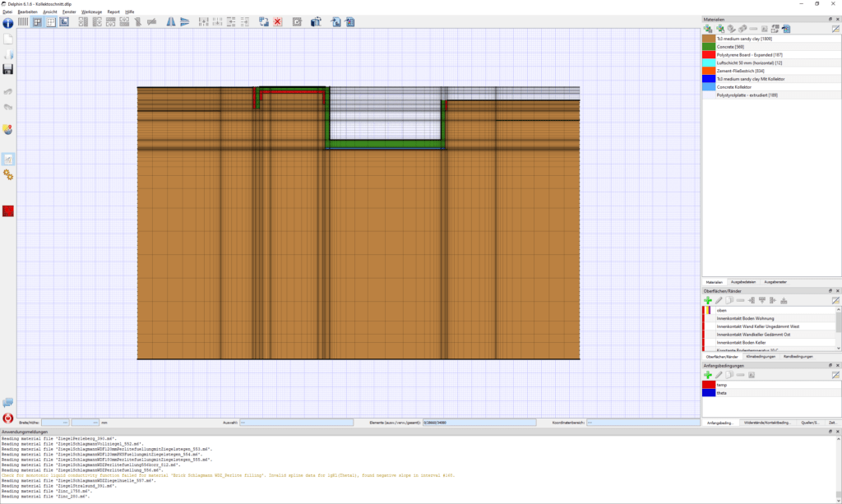
Task: Select 'Ts3 medium sandy clay Mit Kollektor' row
Action: point(771,79)
